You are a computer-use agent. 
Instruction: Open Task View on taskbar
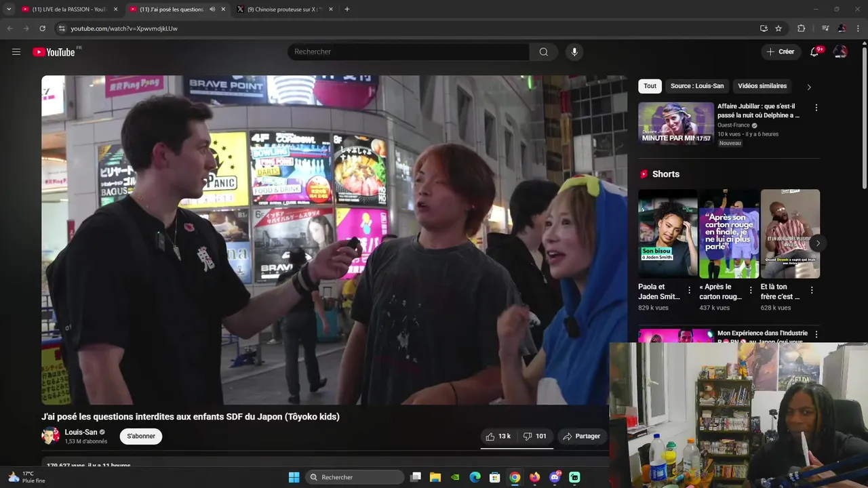click(x=416, y=477)
